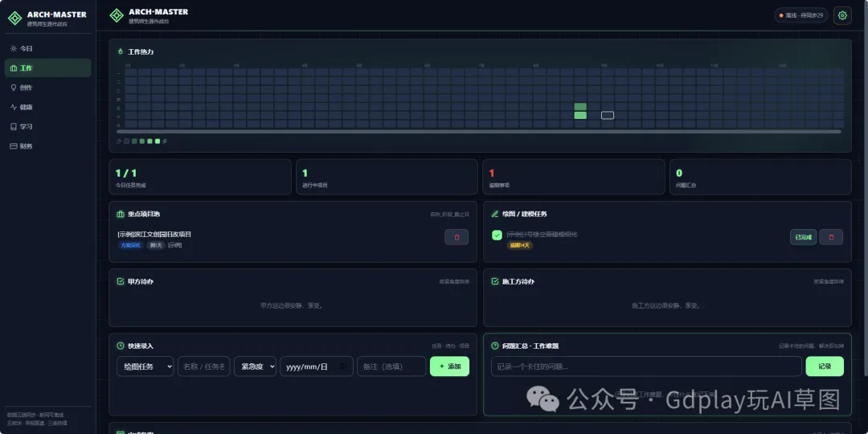Click the 已完成 status button
The image size is (868, 434).
coord(803,237)
